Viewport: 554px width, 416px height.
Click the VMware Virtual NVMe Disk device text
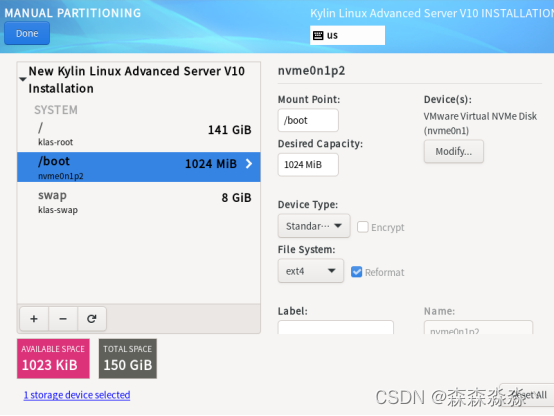[x=480, y=123]
